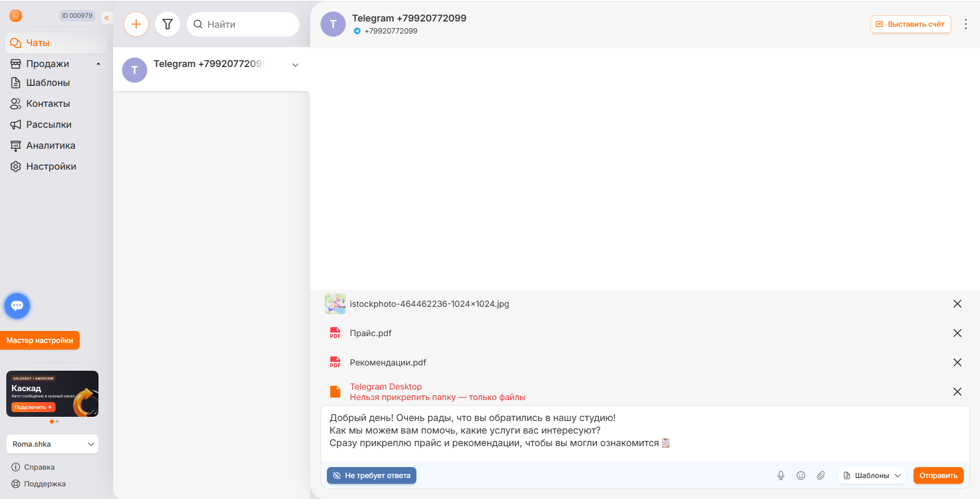Image resolution: width=980 pixels, height=499 pixels.
Task: Click the ID 000979 badge
Action: [77, 16]
